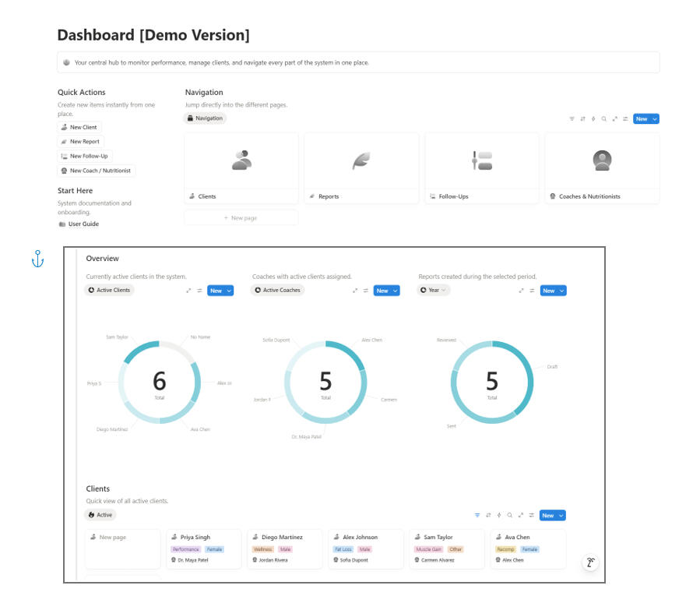
Task: Click the filter icon in Navigation toolbar
Action: (572, 119)
